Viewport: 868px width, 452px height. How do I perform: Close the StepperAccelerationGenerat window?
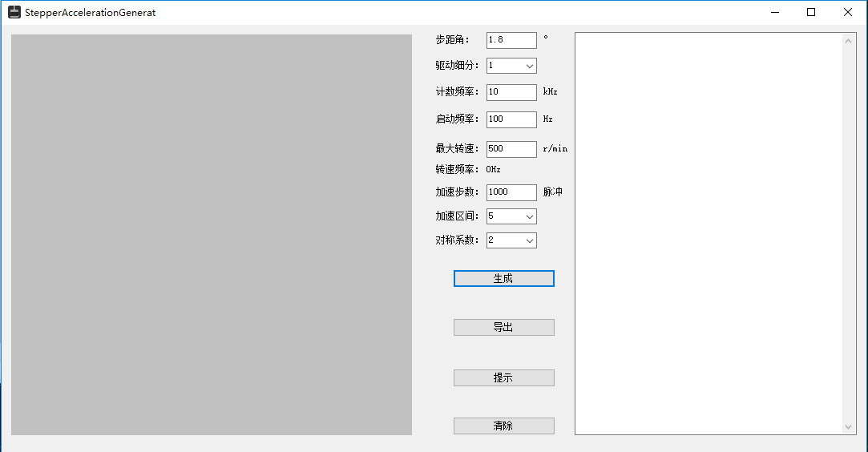coord(847,12)
